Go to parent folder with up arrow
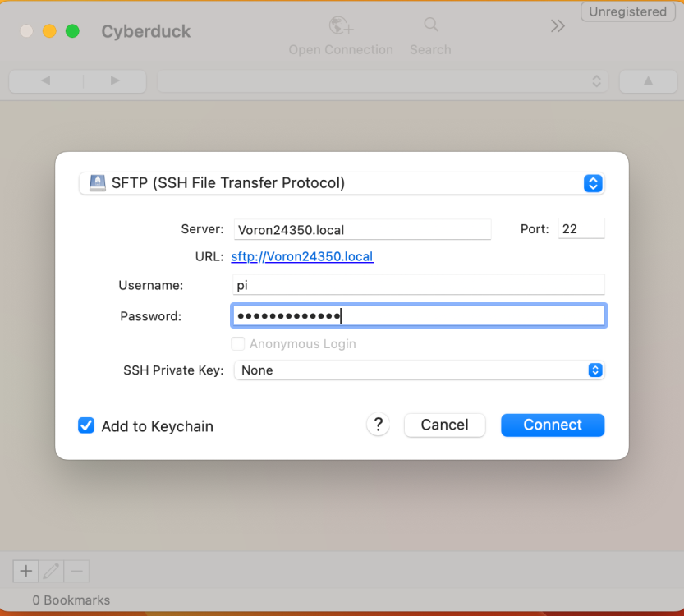This screenshot has width=684, height=616. [648, 81]
